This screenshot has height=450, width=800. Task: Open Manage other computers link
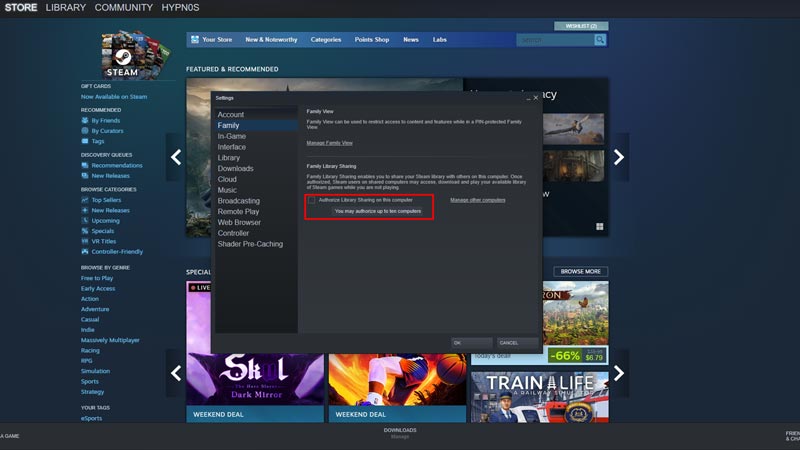tap(478, 200)
